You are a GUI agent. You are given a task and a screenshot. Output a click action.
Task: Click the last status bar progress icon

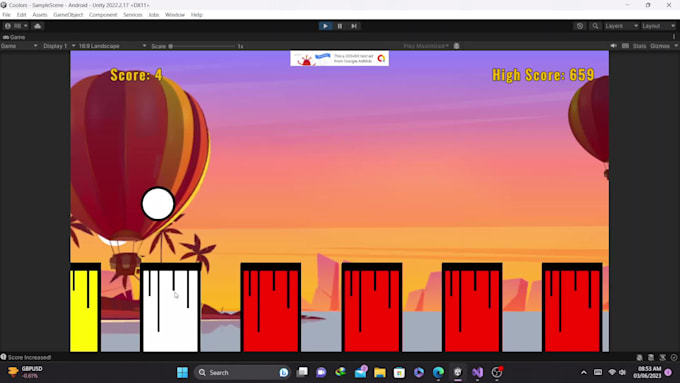(x=674, y=357)
